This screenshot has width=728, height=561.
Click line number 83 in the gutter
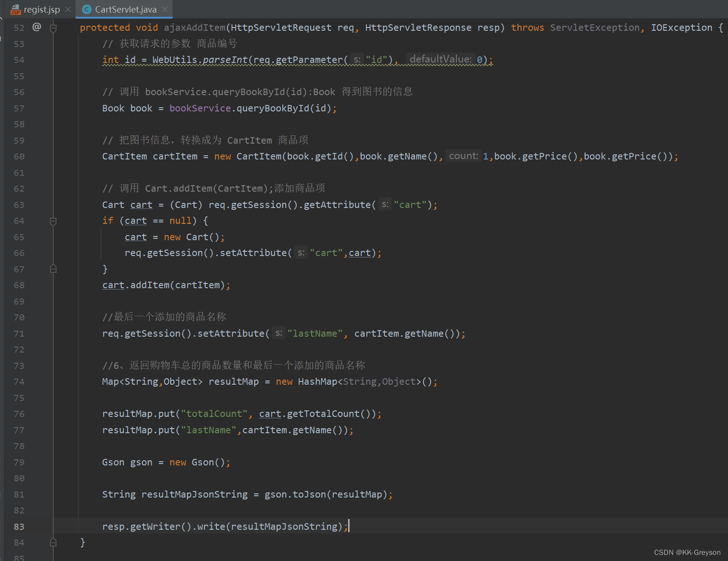tap(19, 526)
